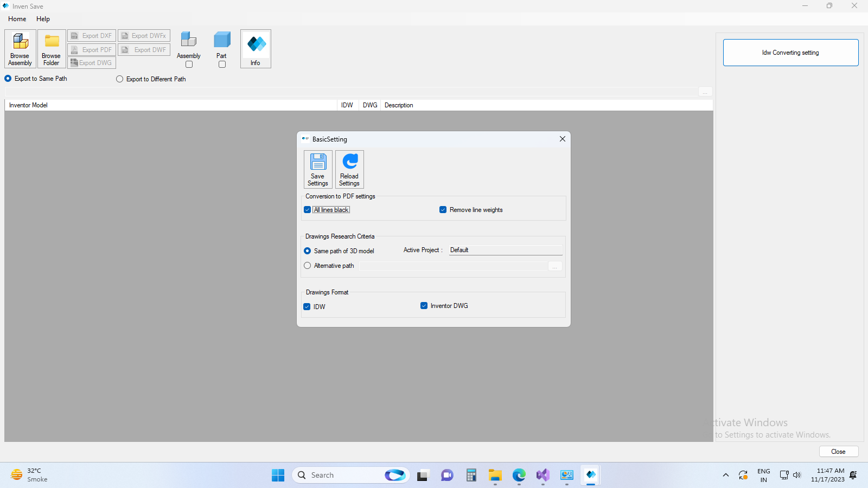Click the Assembly cube icon in toolbar
Viewport: 868px width, 488px height.
click(x=189, y=40)
